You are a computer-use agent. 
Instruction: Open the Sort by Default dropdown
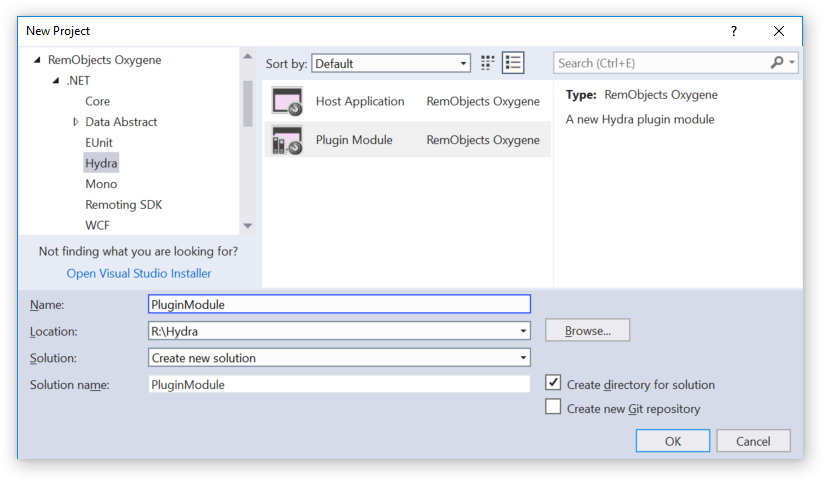[391, 63]
